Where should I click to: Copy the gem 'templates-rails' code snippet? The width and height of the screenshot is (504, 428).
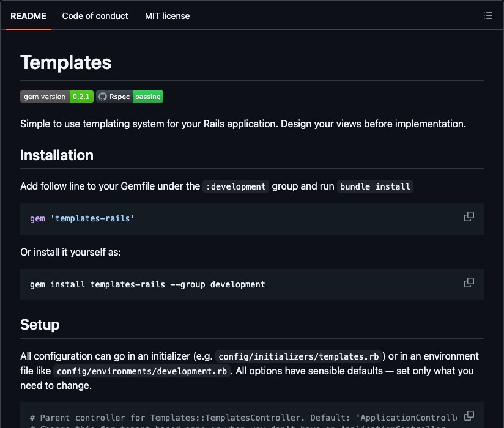(469, 216)
